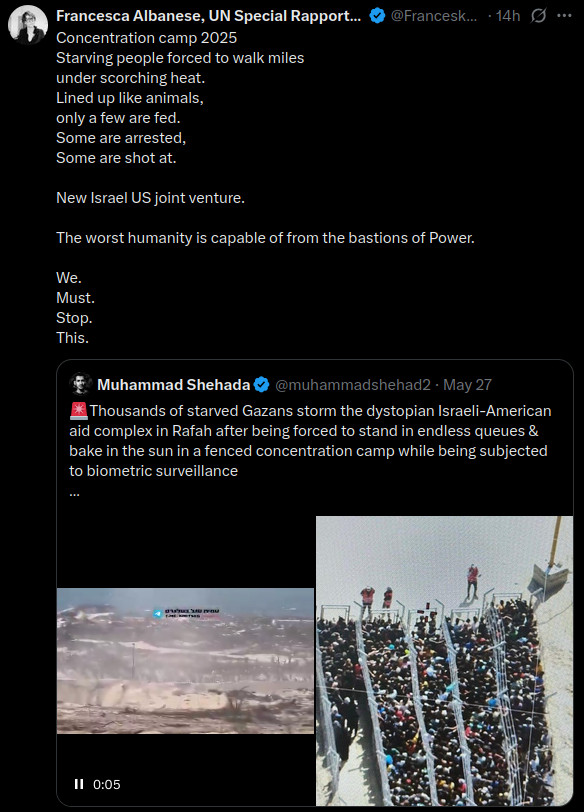Open quoted post text about Rafah aid complex
This screenshot has width=584, height=812.
click(x=310, y=441)
